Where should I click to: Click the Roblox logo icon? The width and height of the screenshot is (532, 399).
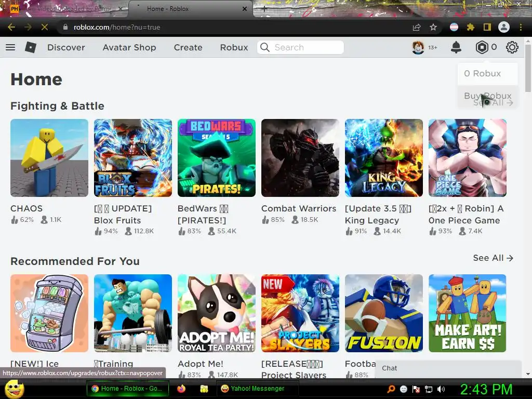point(31,47)
